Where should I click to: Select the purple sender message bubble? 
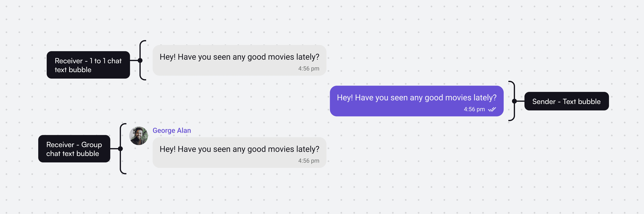(x=417, y=101)
